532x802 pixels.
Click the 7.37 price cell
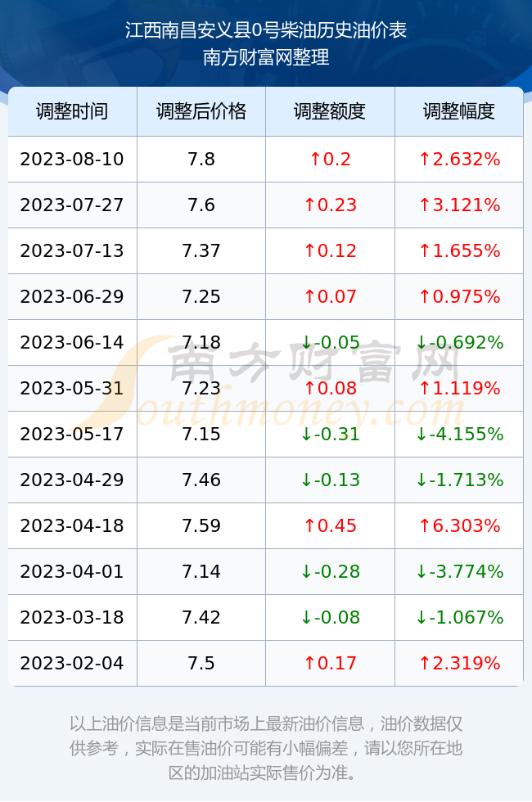point(201,250)
